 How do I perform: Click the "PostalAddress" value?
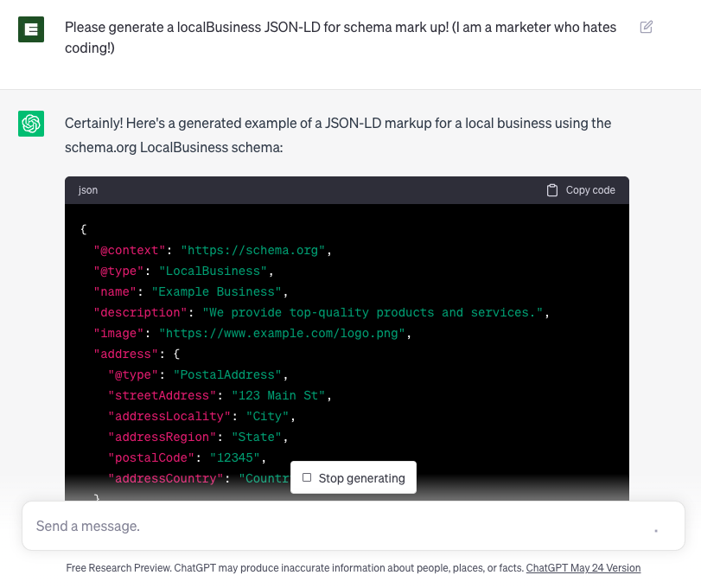(x=227, y=374)
